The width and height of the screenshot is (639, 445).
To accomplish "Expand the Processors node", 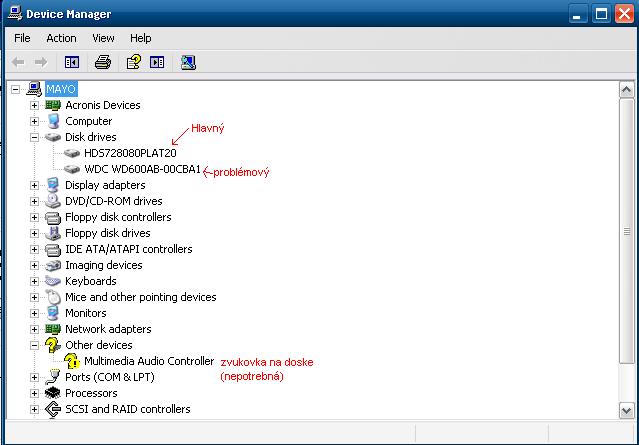I will 34,393.
